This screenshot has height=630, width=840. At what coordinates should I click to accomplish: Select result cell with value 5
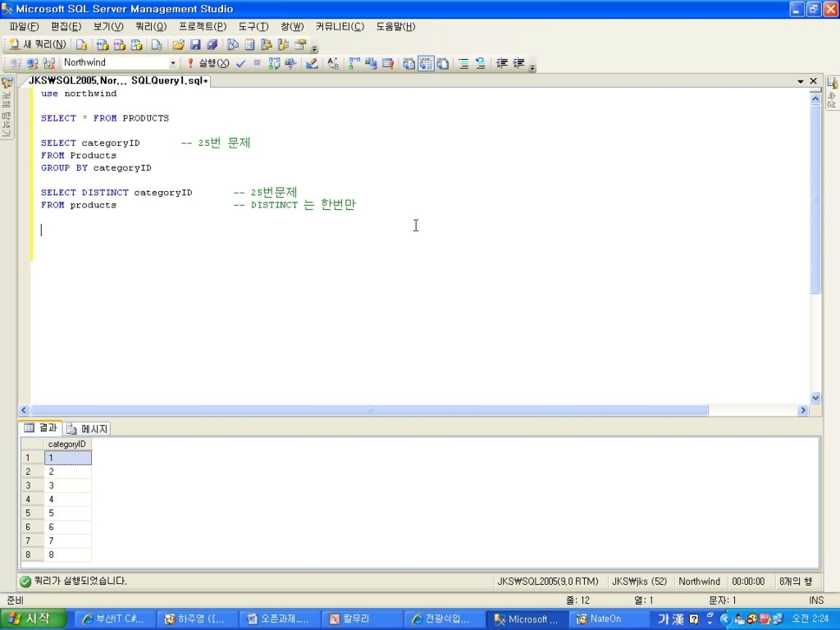tap(67, 513)
